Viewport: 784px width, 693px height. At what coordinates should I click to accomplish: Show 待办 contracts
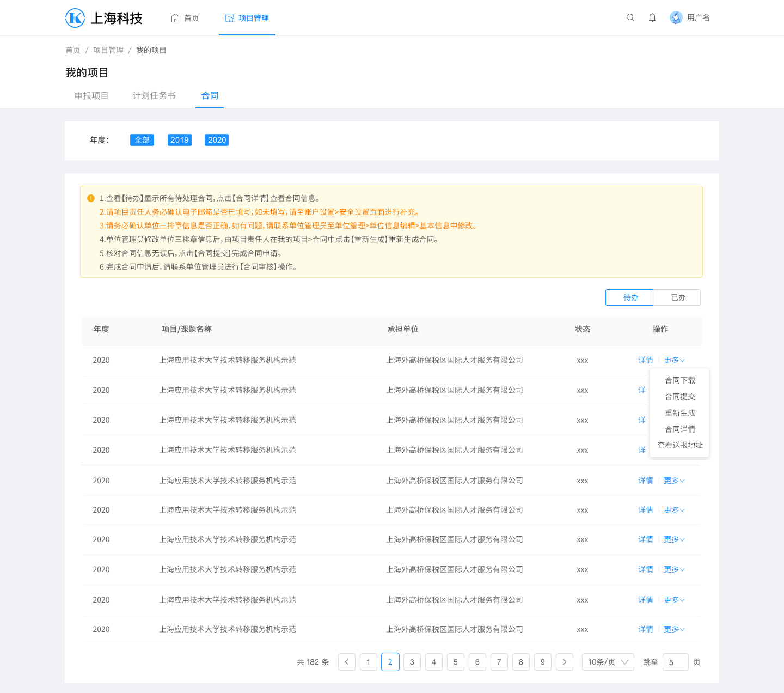click(x=629, y=297)
